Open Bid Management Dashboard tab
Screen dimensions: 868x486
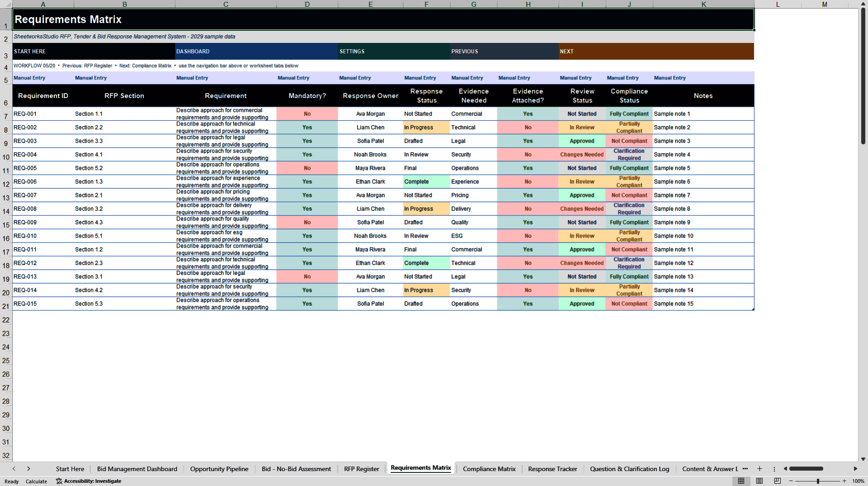(x=137, y=469)
